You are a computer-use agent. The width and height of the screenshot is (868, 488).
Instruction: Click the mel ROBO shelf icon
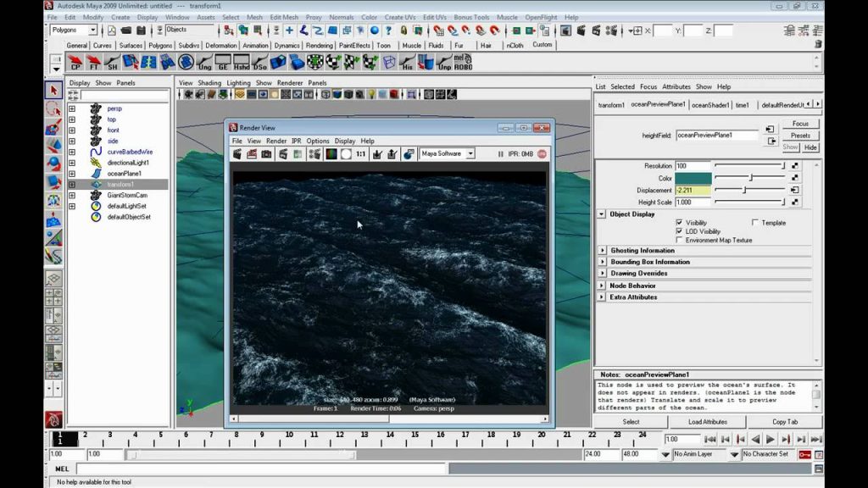click(463, 63)
